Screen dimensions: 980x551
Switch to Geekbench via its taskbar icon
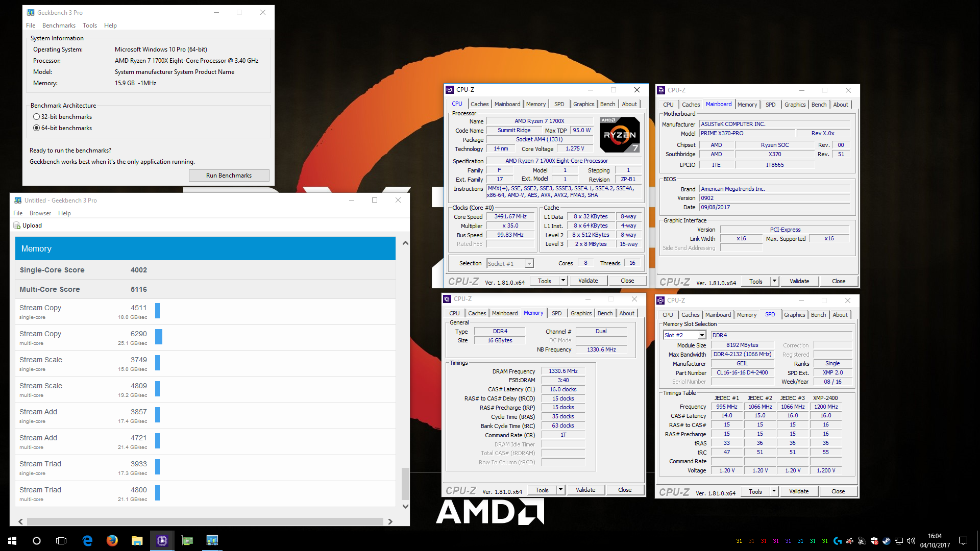212,541
